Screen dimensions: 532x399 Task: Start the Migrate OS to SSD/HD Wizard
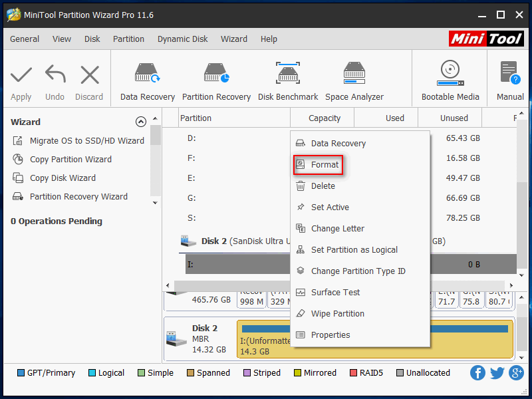click(86, 141)
